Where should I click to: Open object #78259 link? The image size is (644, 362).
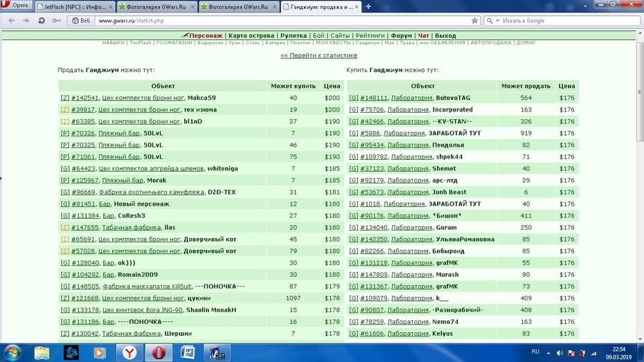(372, 322)
